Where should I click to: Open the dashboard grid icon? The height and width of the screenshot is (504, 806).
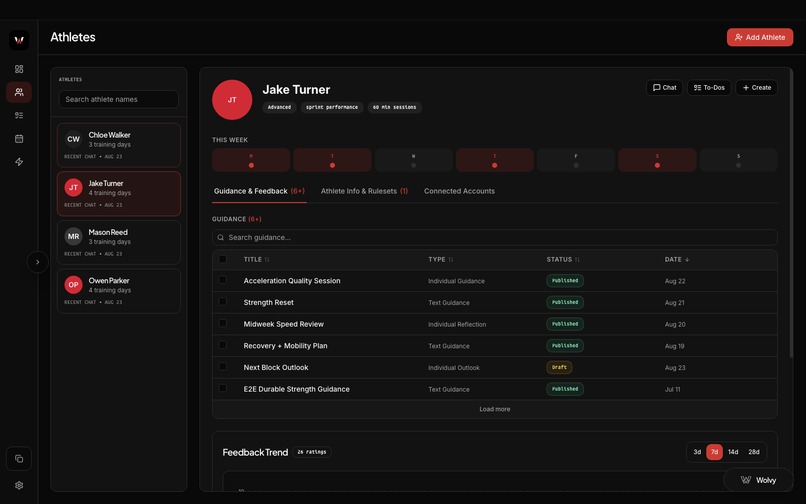click(19, 69)
